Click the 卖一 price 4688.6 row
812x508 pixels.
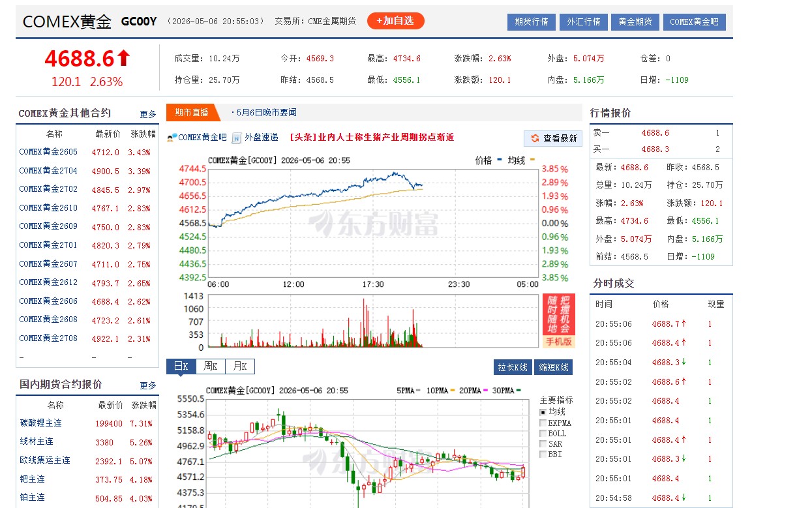pos(661,133)
